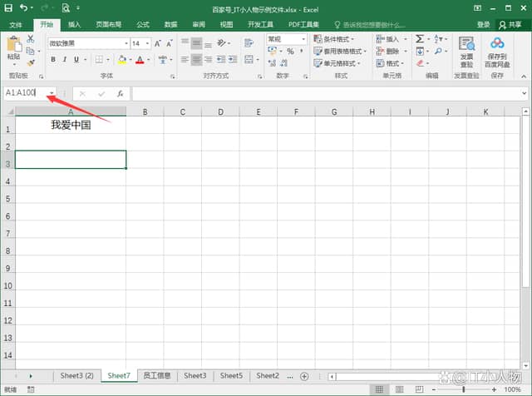The width and height of the screenshot is (532, 396).
Task: Click the Share (共享) button
Action: point(510,24)
